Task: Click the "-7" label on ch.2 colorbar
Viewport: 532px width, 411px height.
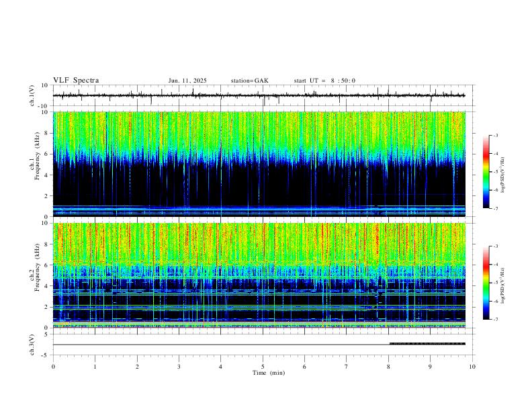Action: [495, 319]
